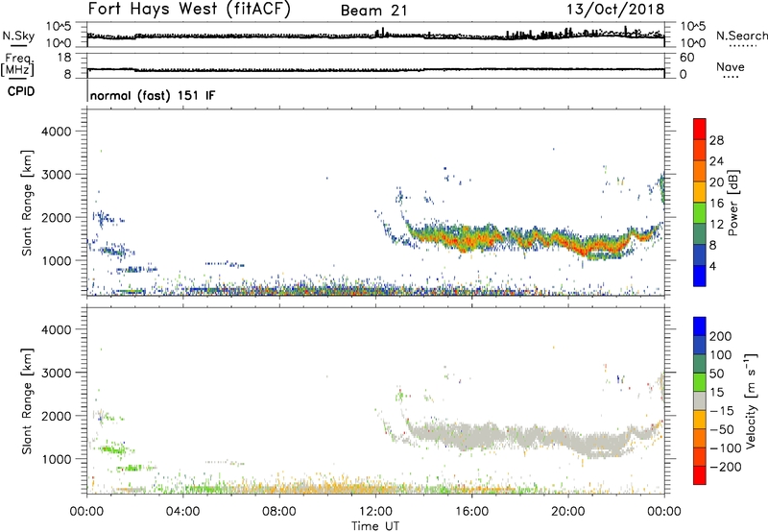
Task: Click the 'Velocity [m s-1]' colorbar label
Action: (x=750, y=400)
